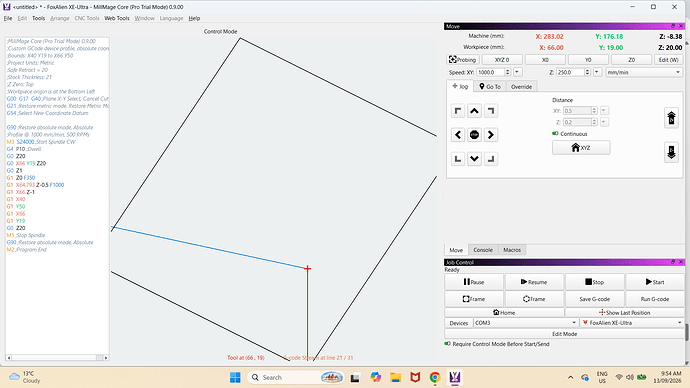This screenshot has width=690, height=388.
Task: Click the Edit (W) button
Action: click(668, 59)
